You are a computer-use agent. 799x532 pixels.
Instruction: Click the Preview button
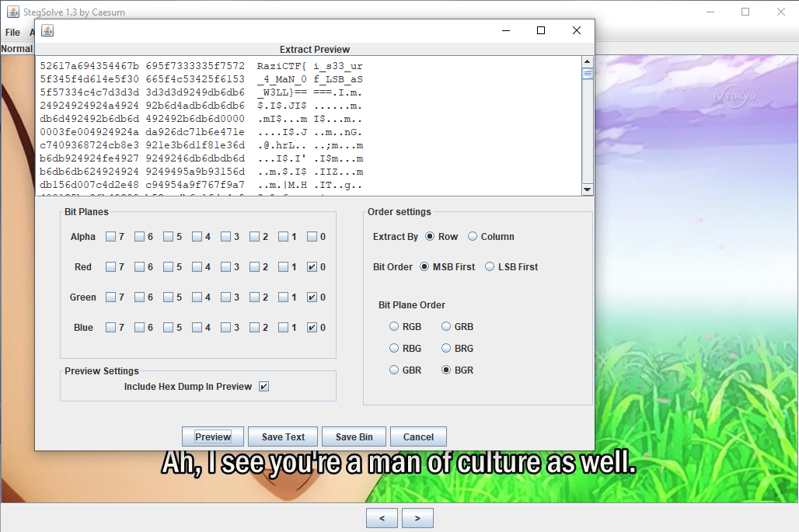tap(213, 436)
